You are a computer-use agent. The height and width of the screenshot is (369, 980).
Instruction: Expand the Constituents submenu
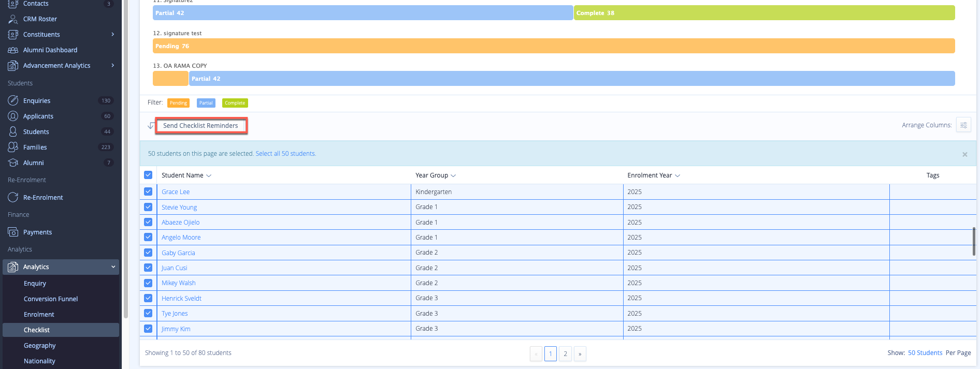coord(112,35)
